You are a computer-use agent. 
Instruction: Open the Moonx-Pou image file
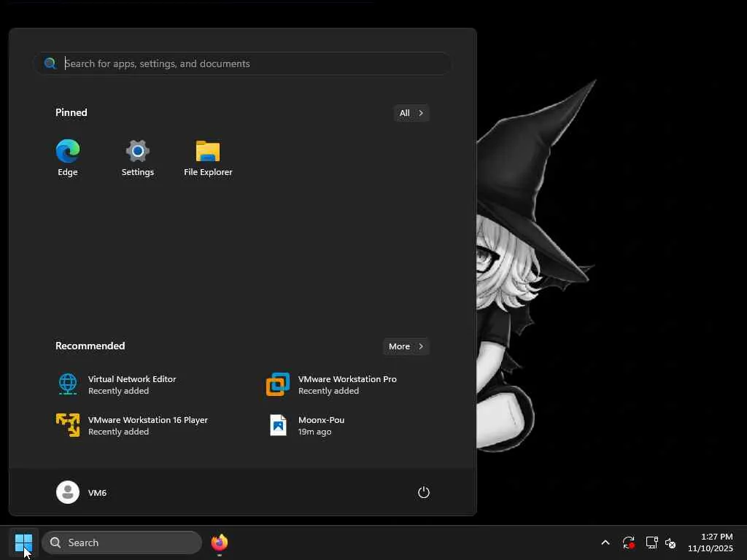pyautogui.click(x=306, y=425)
